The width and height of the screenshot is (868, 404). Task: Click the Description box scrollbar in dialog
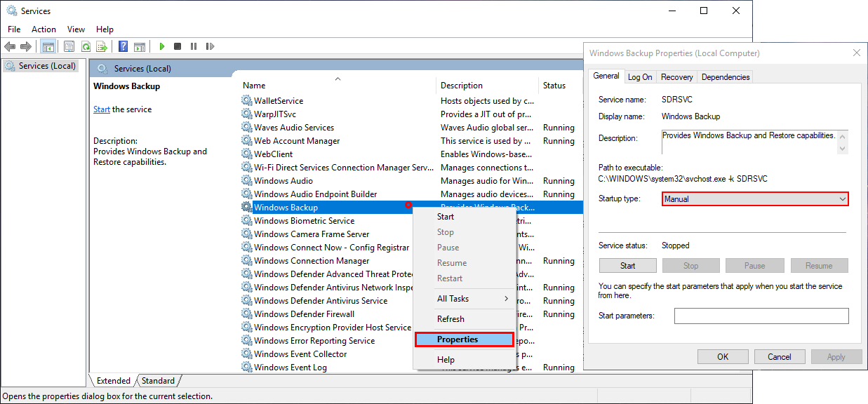843,142
